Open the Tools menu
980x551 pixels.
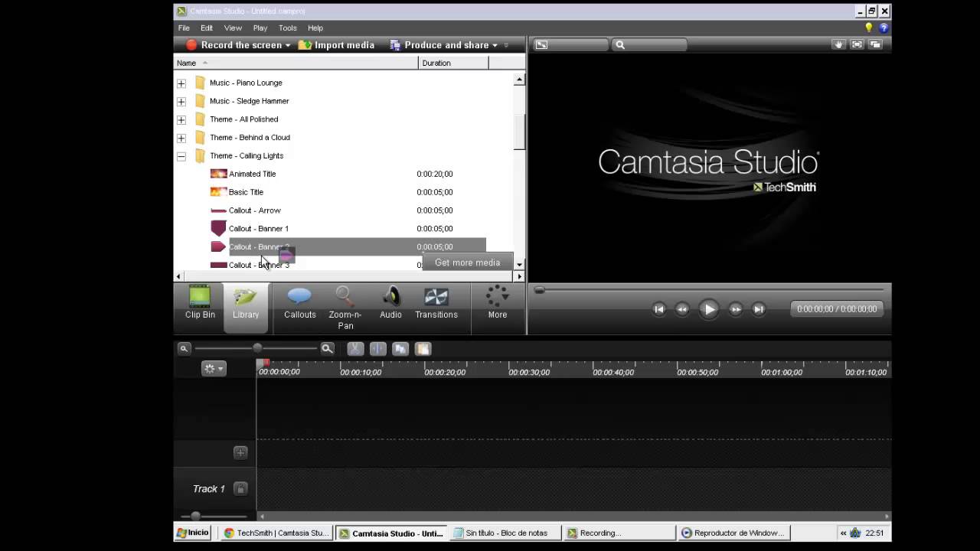(288, 28)
